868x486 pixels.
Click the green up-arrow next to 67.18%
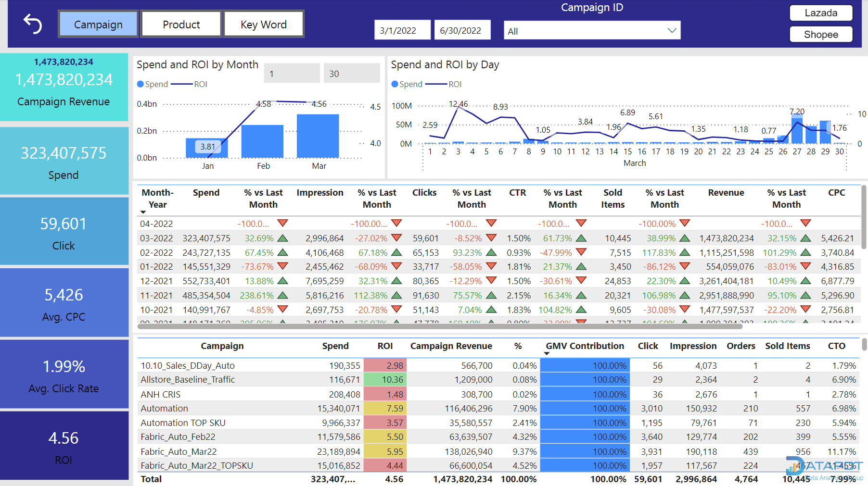tap(396, 252)
